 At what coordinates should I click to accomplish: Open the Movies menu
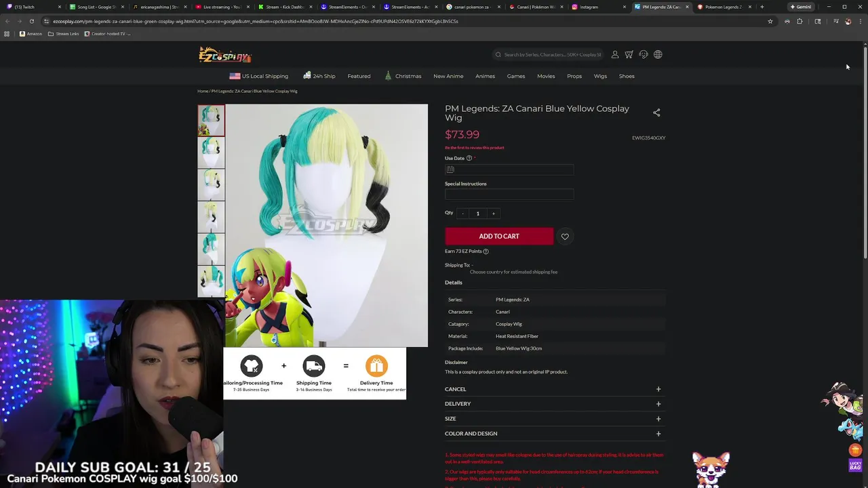coord(546,76)
